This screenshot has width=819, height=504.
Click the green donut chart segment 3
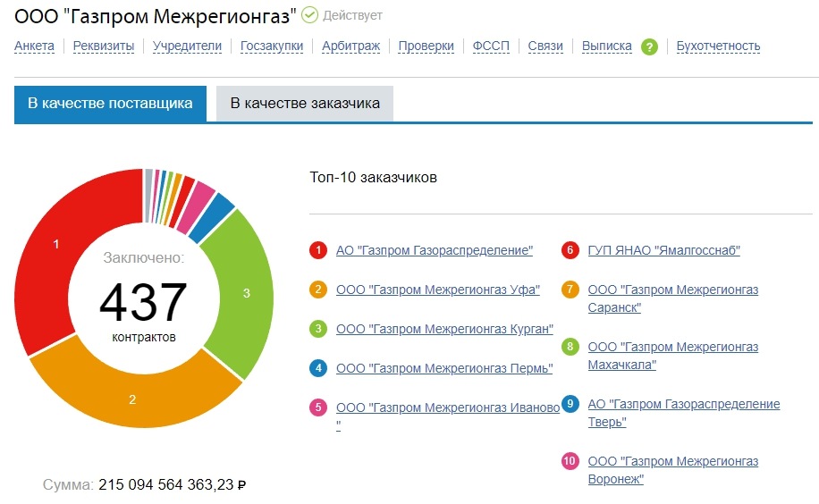coord(246,292)
